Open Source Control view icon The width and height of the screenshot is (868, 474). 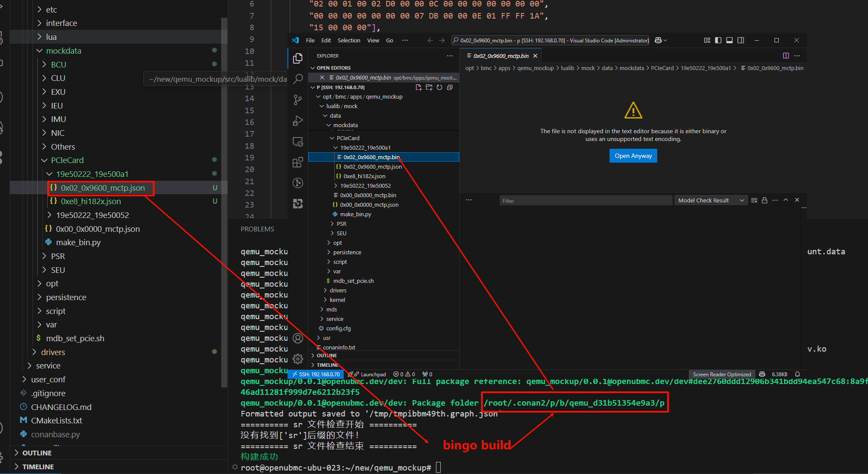[298, 100]
